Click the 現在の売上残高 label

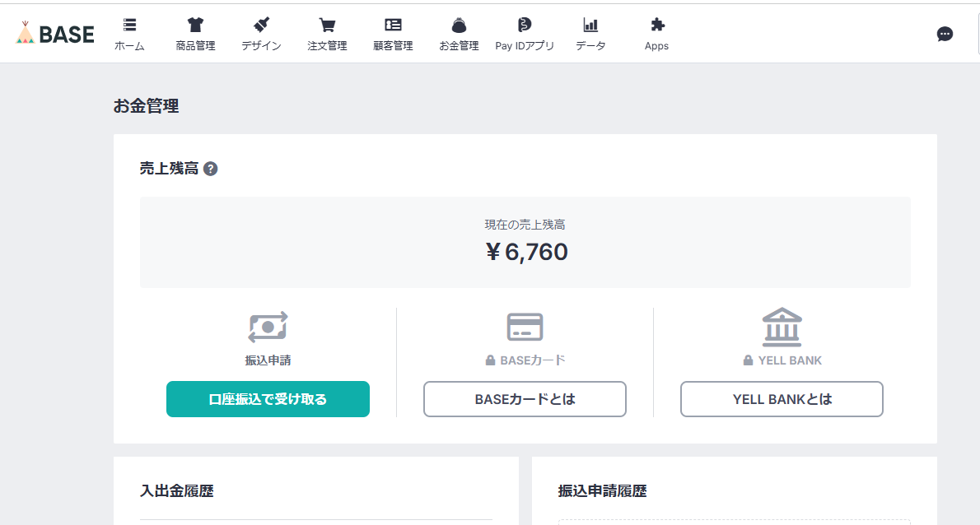point(525,225)
